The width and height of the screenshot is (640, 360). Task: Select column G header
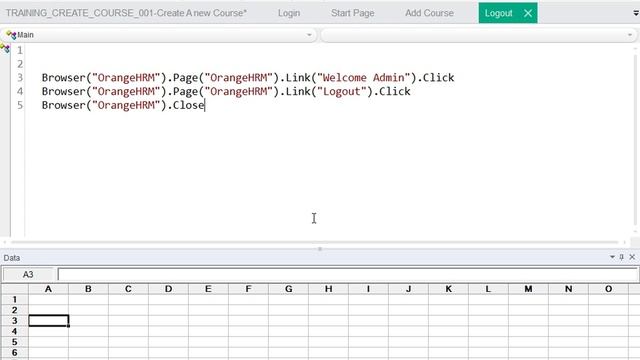tap(289, 289)
